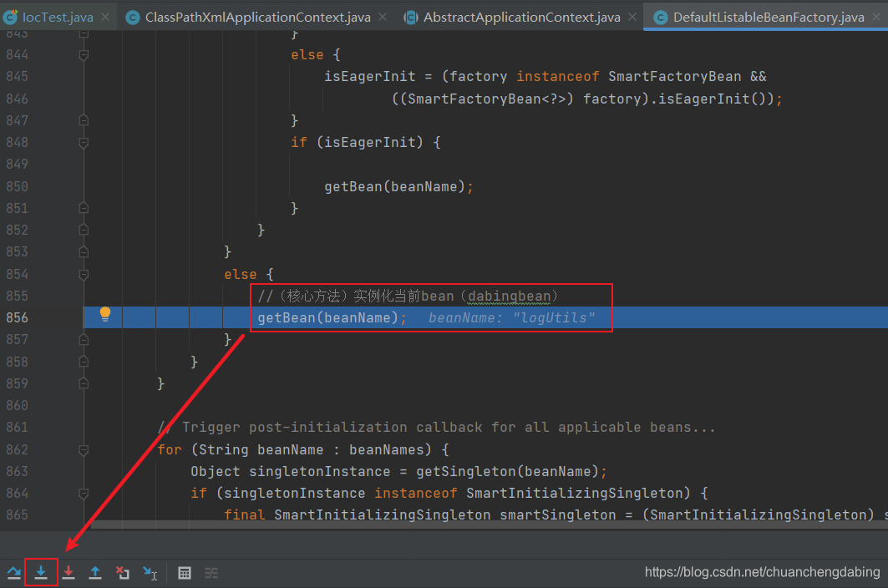Collapse the if block at line 864
The image size is (888, 588).
(x=84, y=494)
